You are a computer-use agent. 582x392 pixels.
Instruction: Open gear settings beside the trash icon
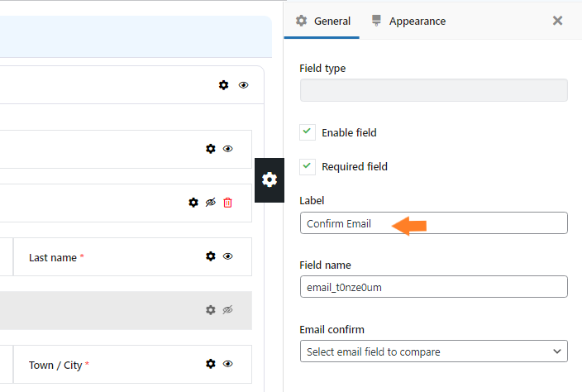tap(193, 203)
